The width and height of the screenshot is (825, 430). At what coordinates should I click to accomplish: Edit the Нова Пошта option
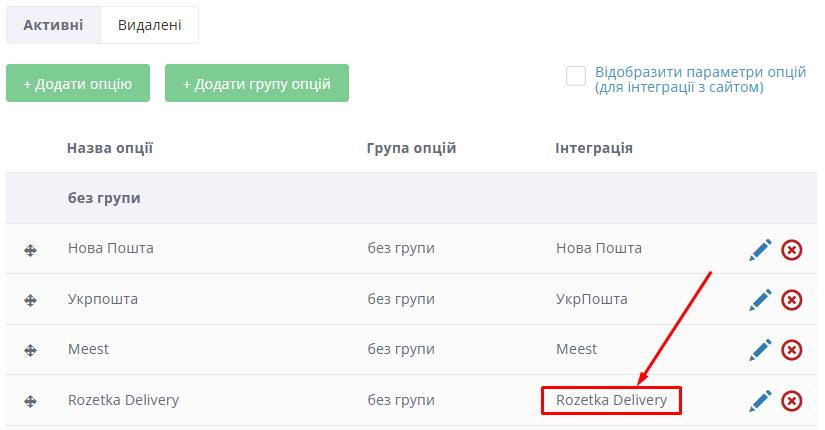click(x=761, y=249)
